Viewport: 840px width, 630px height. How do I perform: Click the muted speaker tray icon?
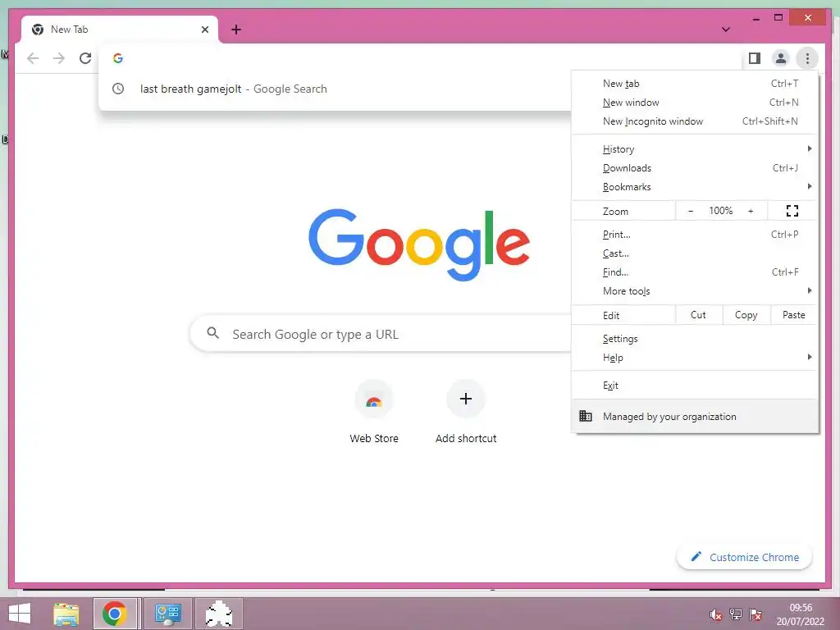[715, 614]
